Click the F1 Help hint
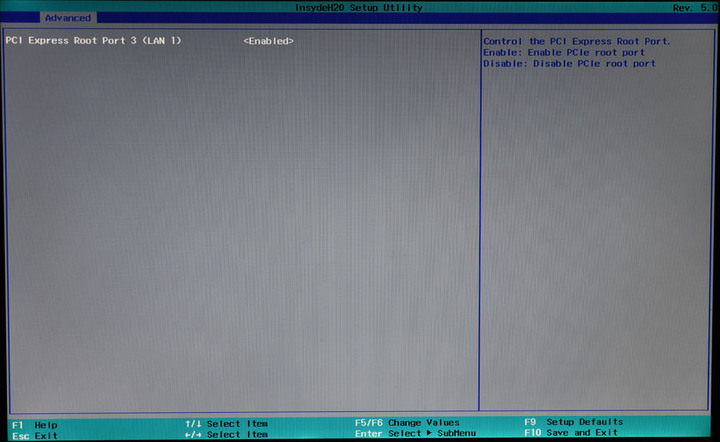720x442 pixels. 34,425
